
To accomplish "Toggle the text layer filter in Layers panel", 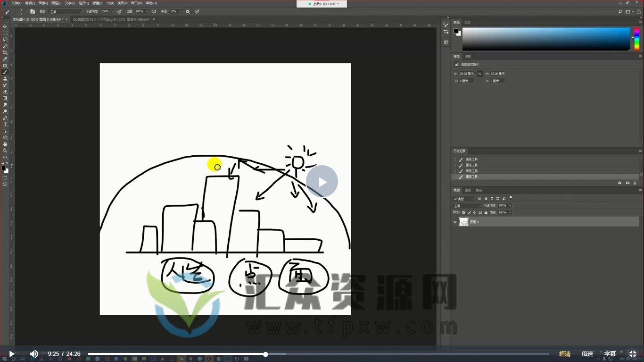I will pyautogui.click(x=492, y=198).
